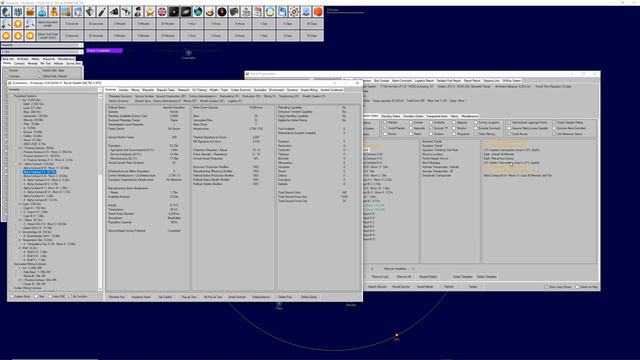Click Delete Pop button in Economics window
This screenshot has height=360, width=640.
click(284, 297)
